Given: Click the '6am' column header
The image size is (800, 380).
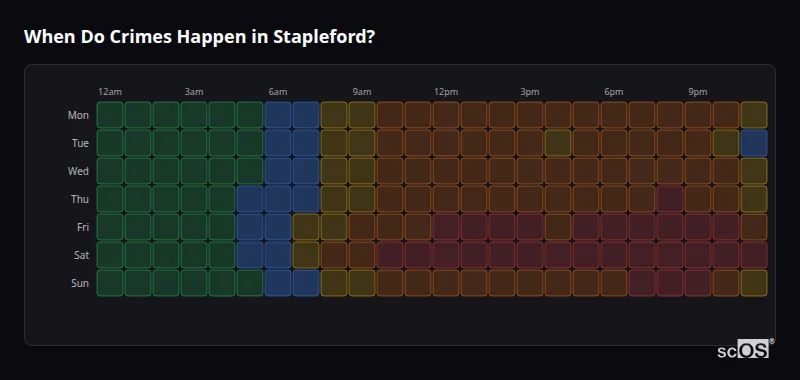Looking at the screenshot, I should tap(278, 92).
